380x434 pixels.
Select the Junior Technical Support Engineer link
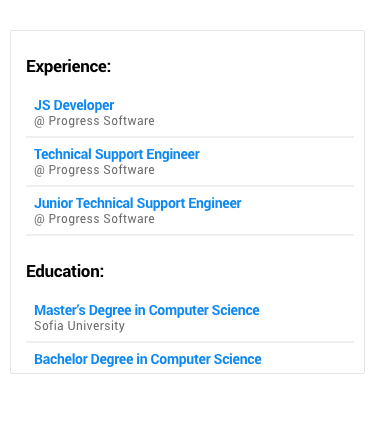click(138, 203)
